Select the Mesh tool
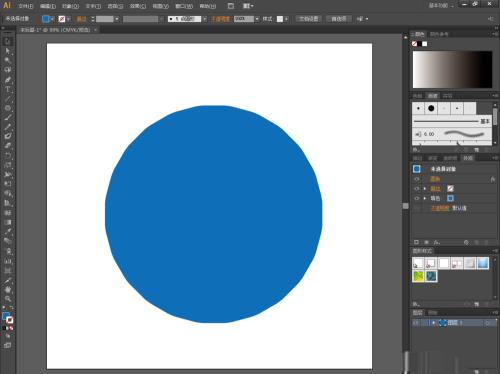The image size is (500, 374). 8,212
